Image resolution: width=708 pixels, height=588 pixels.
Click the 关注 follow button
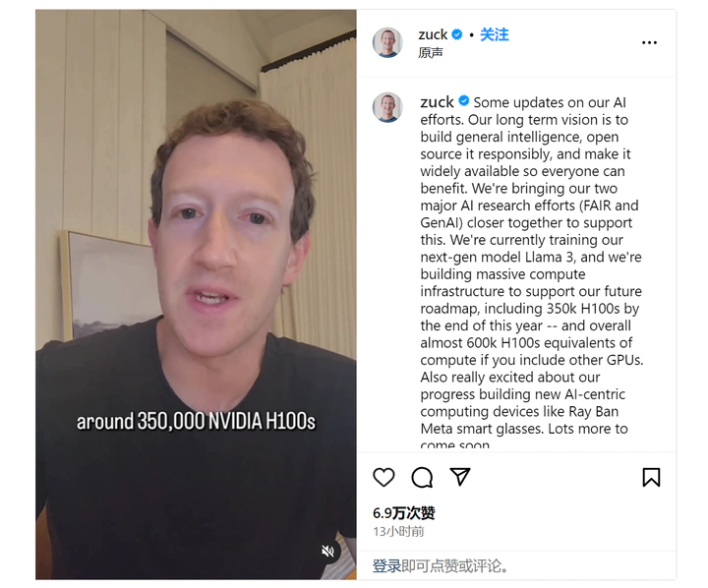494,34
